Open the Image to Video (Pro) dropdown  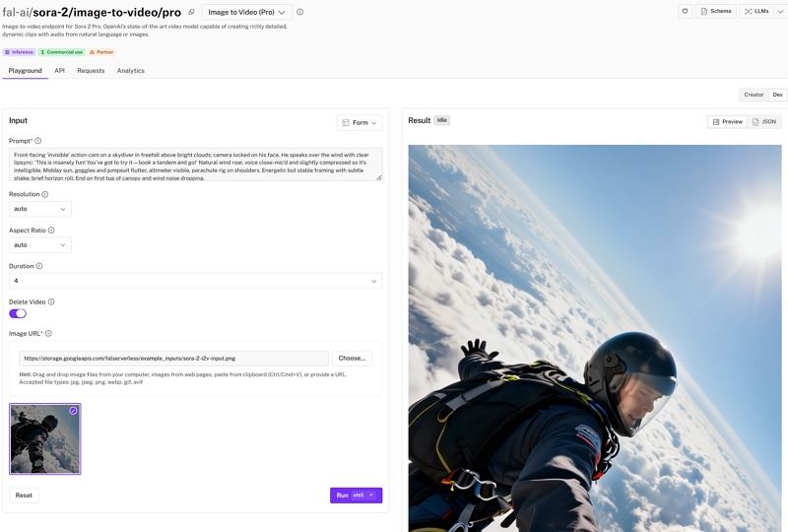click(x=246, y=12)
